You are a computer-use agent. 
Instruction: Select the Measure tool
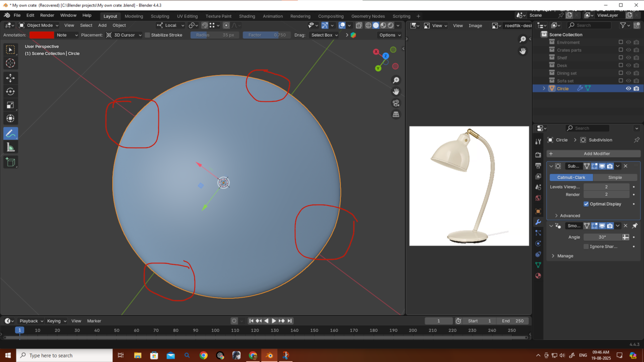[x=11, y=147]
